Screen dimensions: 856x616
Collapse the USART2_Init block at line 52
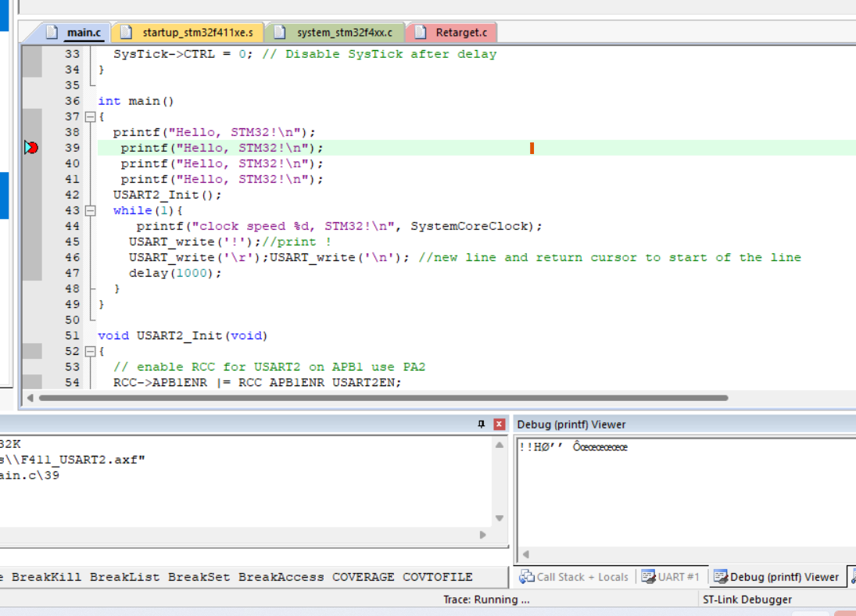[x=88, y=350]
